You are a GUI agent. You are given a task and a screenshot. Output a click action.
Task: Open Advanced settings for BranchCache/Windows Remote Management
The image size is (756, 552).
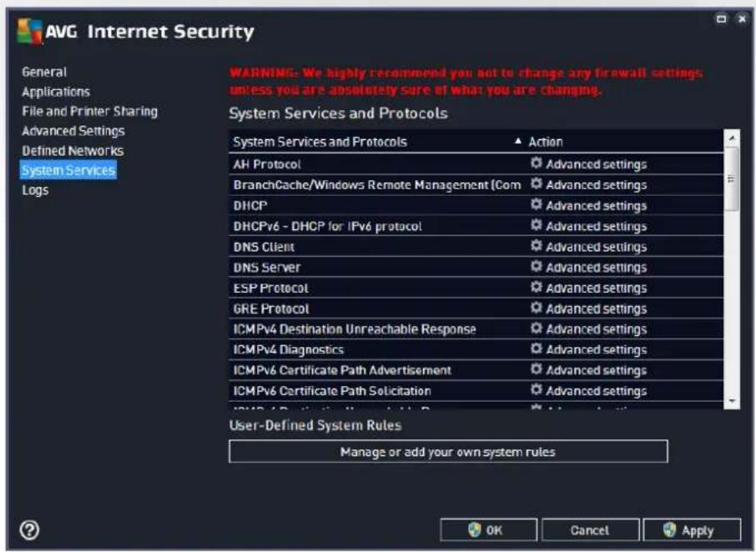point(596,185)
